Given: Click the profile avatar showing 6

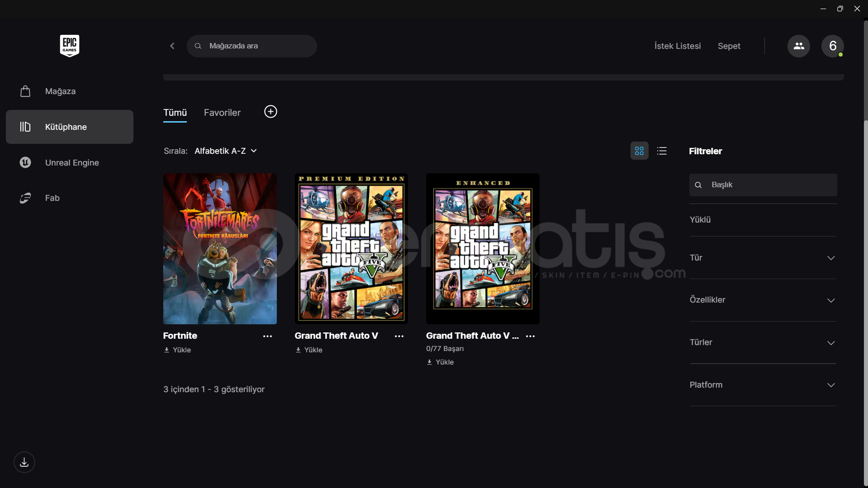Looking at the screenshot, I should point(832,46).
